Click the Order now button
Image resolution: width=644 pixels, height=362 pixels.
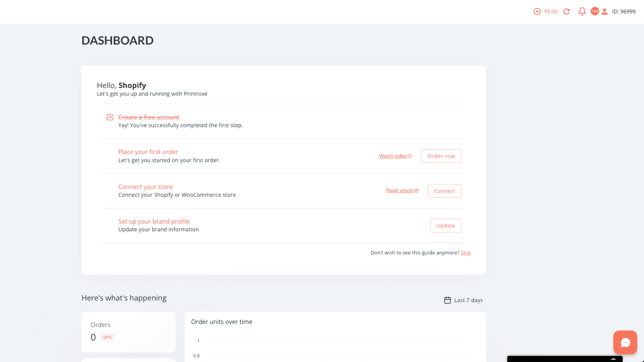[441, 156]
